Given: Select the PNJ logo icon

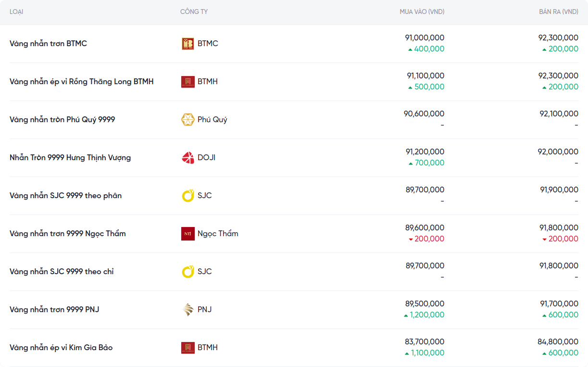Looking at the screenshot, I should [188, 310].
